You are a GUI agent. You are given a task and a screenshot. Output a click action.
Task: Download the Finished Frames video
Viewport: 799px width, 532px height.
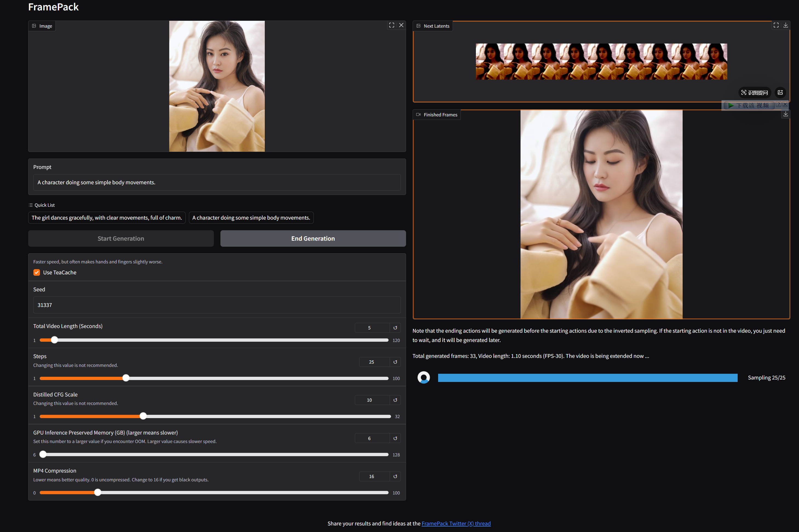tap(786, 114)
